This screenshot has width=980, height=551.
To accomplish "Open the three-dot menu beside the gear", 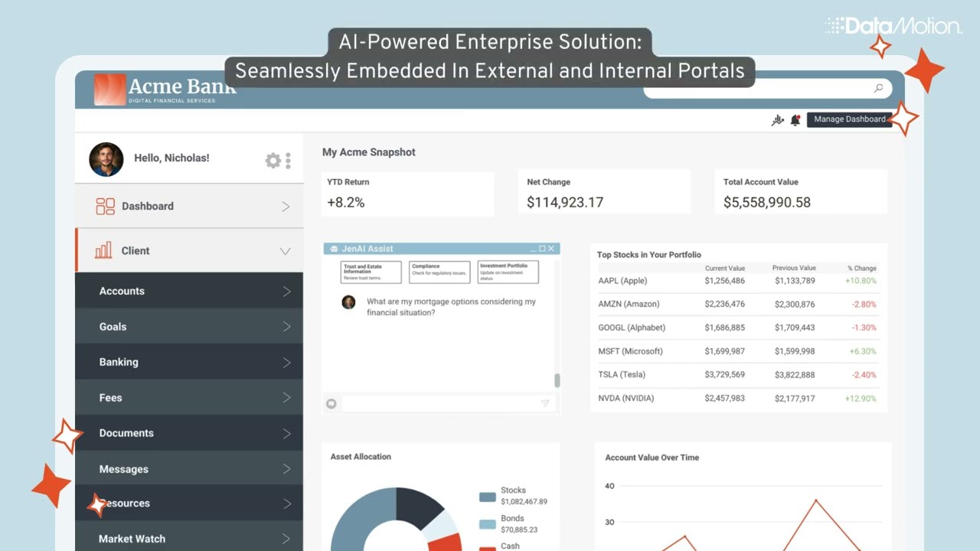I will tap(289, 160).
